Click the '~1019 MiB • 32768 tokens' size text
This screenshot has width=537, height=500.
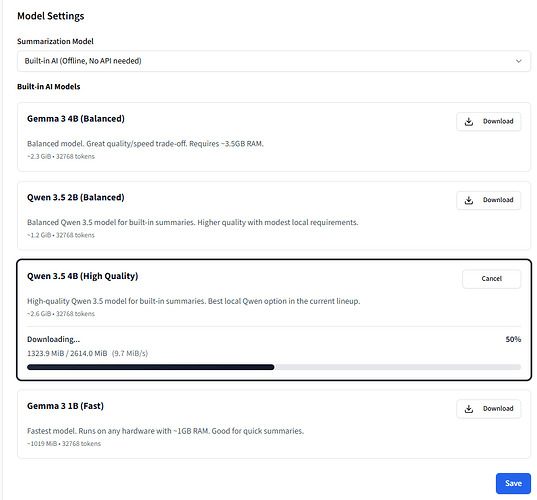[64, 444]
